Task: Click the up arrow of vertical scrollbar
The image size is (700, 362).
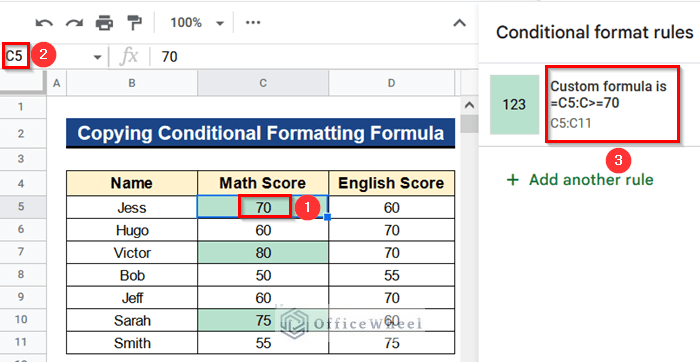Action: point(469,106)
